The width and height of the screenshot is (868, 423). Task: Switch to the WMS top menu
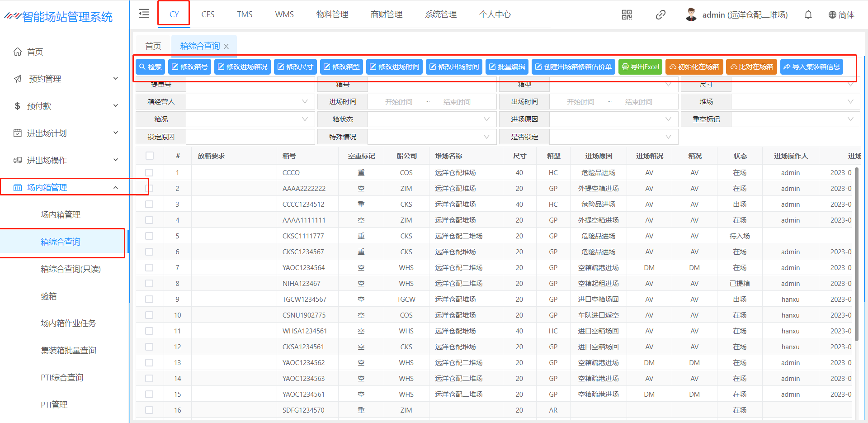tap(284, 14)
